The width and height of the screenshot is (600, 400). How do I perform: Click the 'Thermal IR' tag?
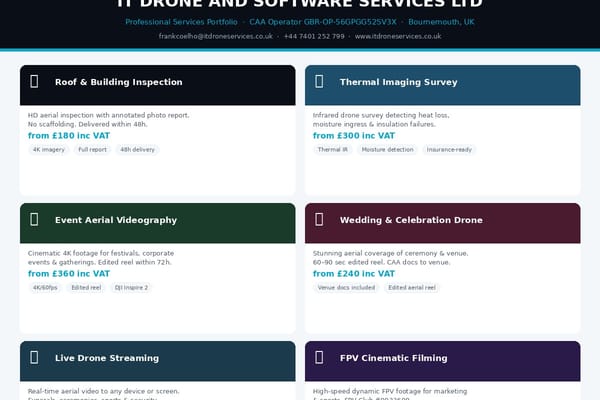333,150
